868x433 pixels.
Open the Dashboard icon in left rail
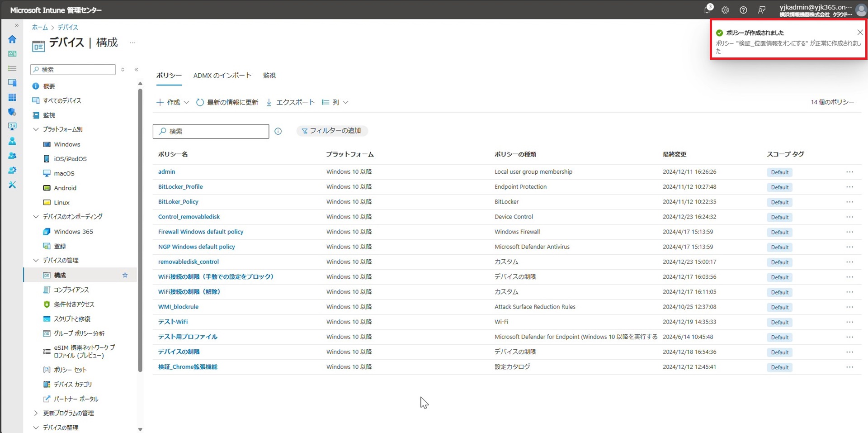point(12,54)
